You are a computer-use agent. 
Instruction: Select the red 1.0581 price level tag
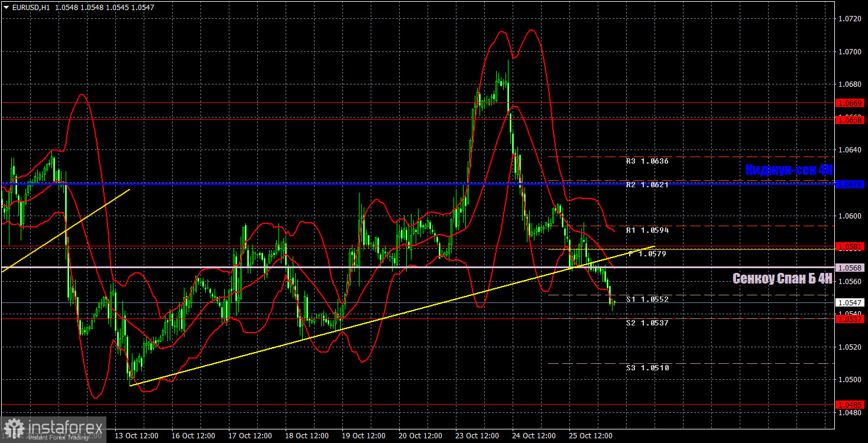point(851,246)
